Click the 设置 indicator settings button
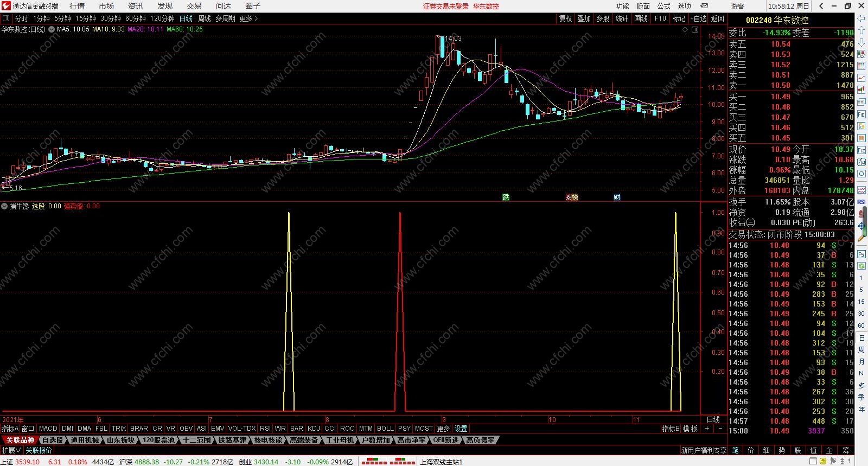Viewport: 868px width, 466px height. click(x=461, y=429)
